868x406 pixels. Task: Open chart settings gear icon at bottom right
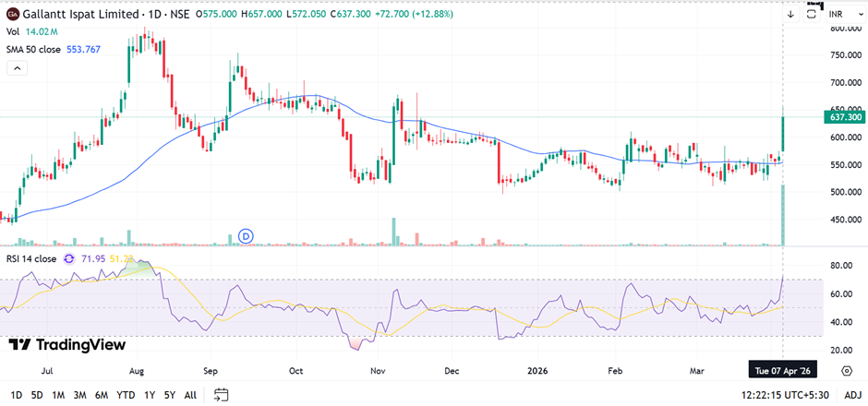click(847, 370)
